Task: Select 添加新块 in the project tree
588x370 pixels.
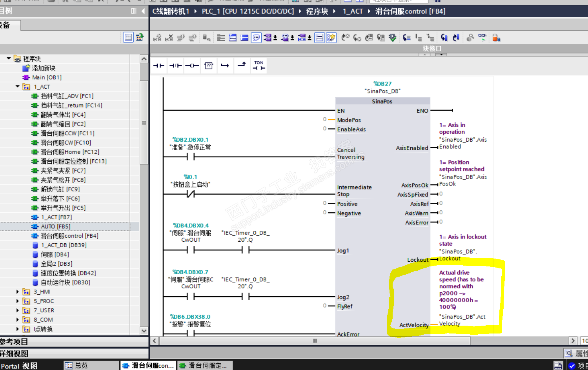Action: (44, 68)
